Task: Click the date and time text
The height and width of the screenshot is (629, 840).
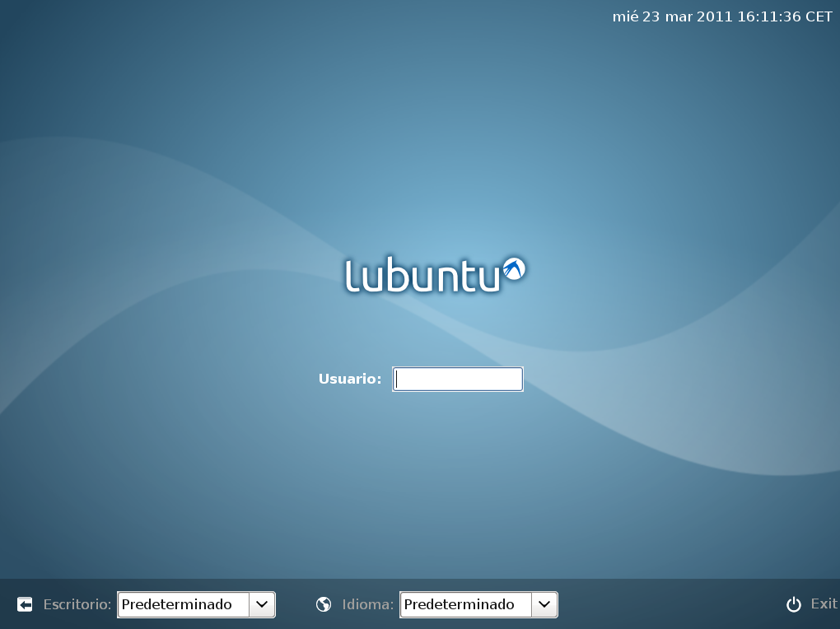Action: coord(722,16)
